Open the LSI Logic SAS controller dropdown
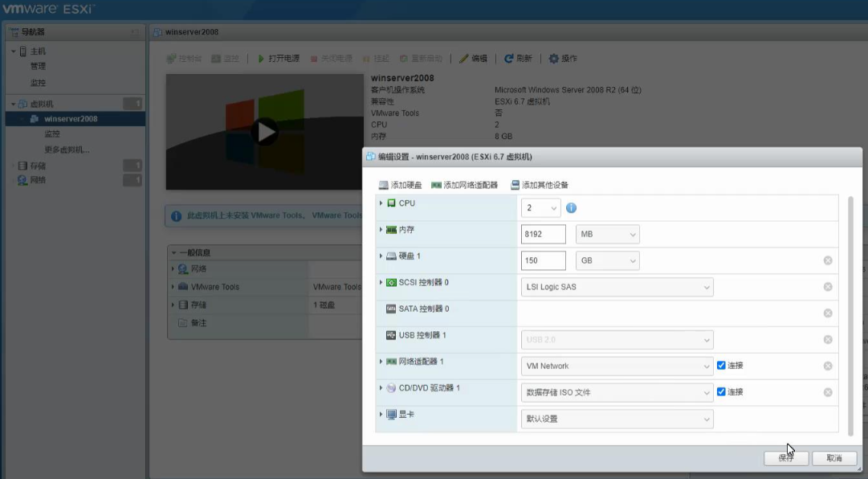The image size is (868, 479). [x=617, y=287]
